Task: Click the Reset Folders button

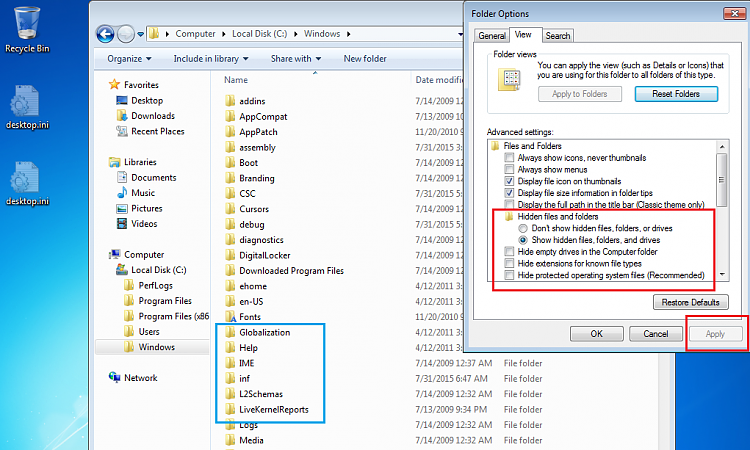Action: [x=676, y=94]
